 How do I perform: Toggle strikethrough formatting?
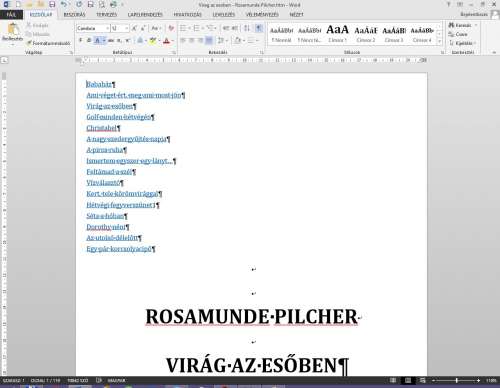(x=111, y=41)
